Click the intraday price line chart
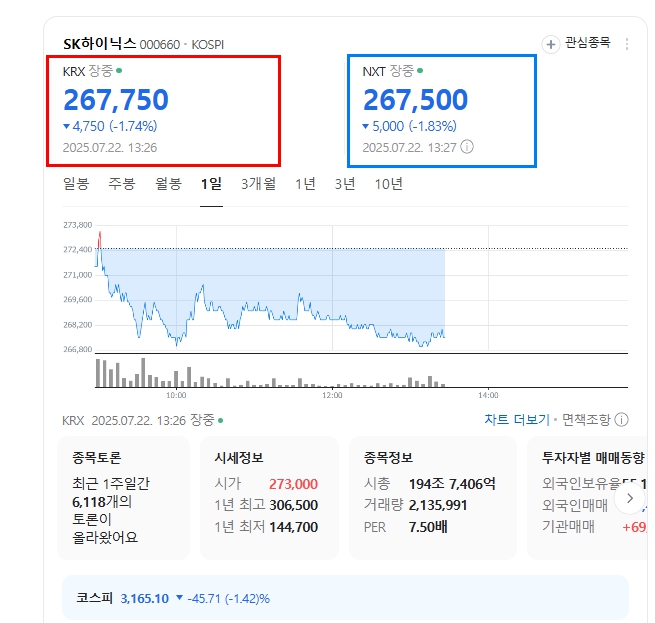This screenshot has width=655, height=623. (361, 288)
